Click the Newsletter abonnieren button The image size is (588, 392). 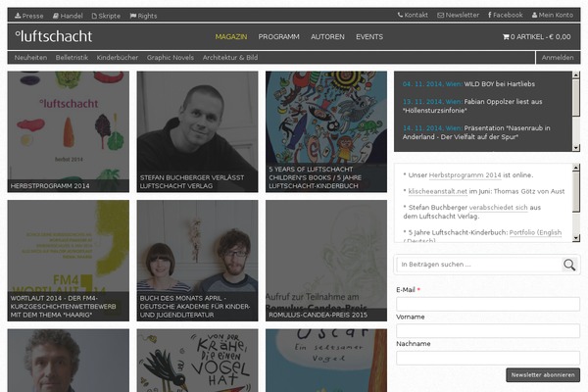click(543, 374)
